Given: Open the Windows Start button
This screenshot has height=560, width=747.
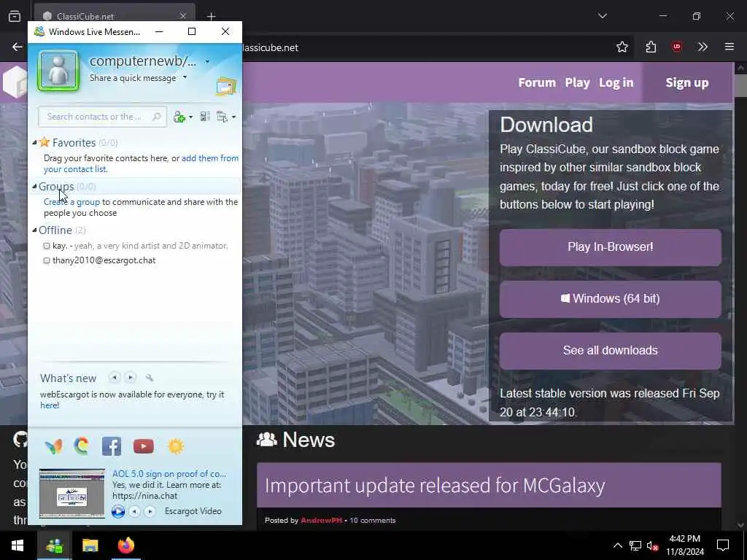Looking at the screenshot, I should pos(18,545).
